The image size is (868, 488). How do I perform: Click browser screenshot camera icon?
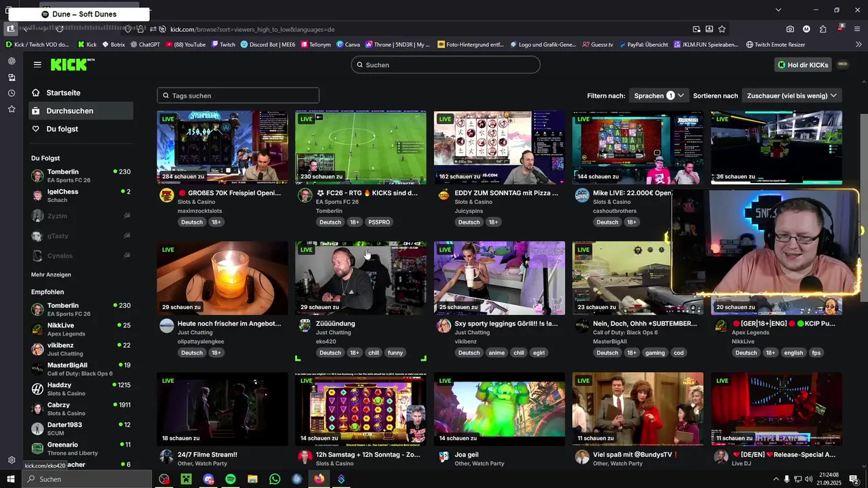pyautogui.click(x=790, y=29)
